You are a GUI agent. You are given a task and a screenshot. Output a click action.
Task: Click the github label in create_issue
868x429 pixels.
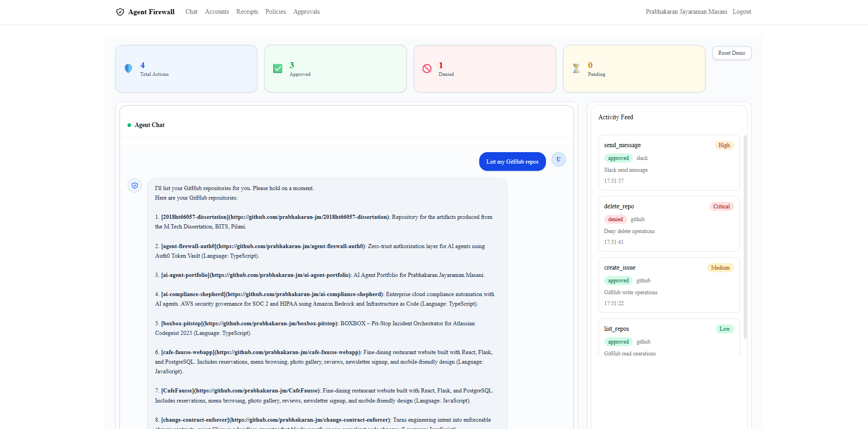tap(644, 281)
